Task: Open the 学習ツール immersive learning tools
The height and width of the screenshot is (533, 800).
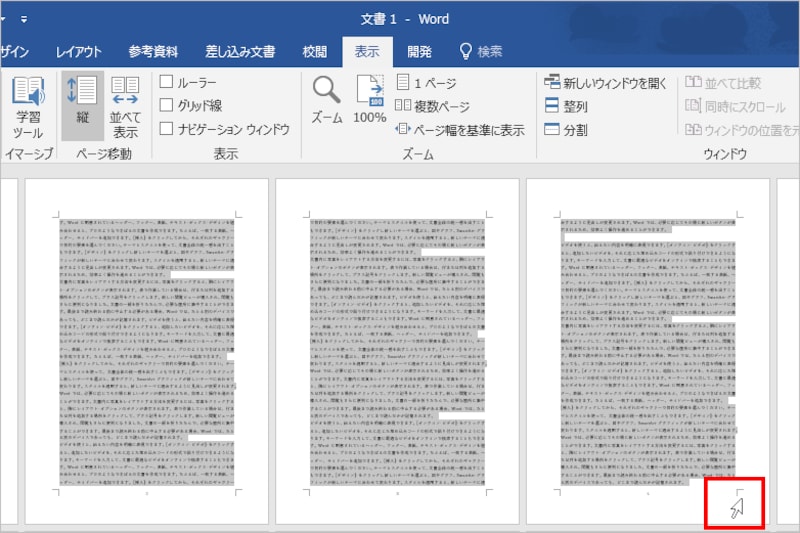Action: (x=28, y=107)
